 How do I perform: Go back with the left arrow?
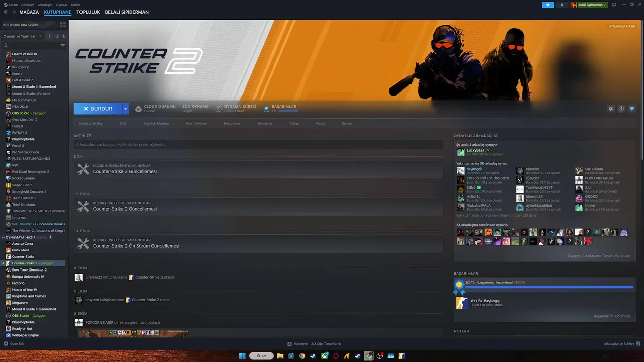click(6, 12)
